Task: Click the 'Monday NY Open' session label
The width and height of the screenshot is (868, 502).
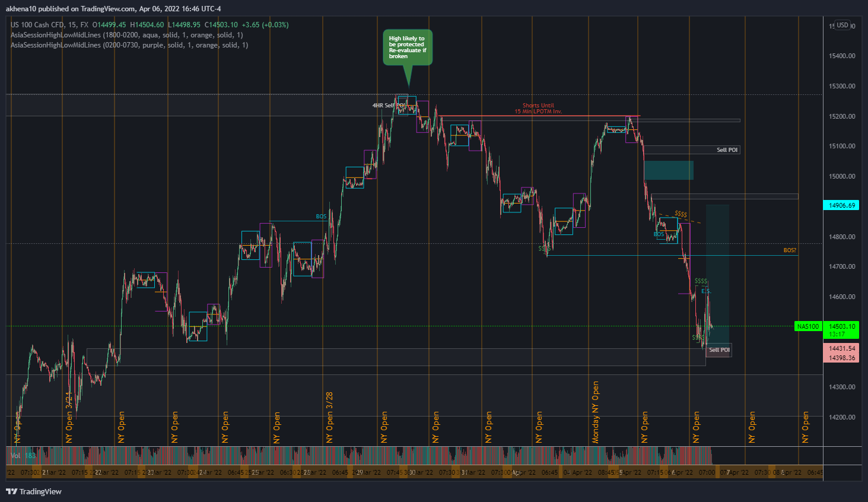Action: pos(595,412)
